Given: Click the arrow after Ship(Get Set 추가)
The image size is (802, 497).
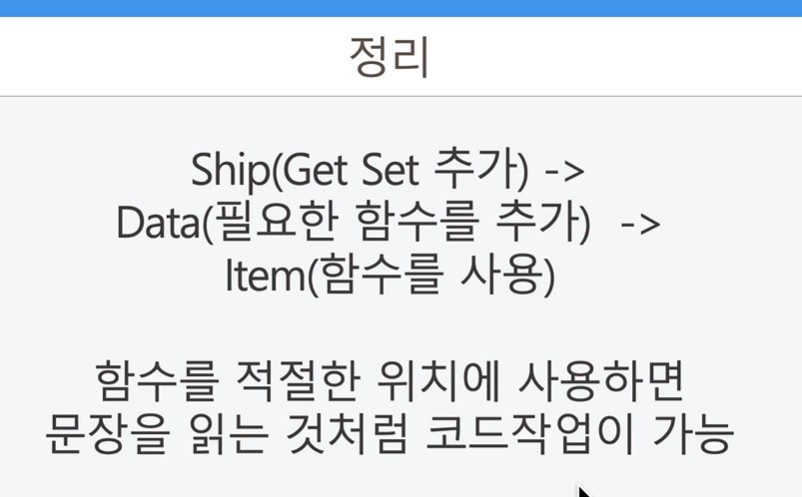Looking at the screenshot, I should pyautogui.click(x=565, y=170).
